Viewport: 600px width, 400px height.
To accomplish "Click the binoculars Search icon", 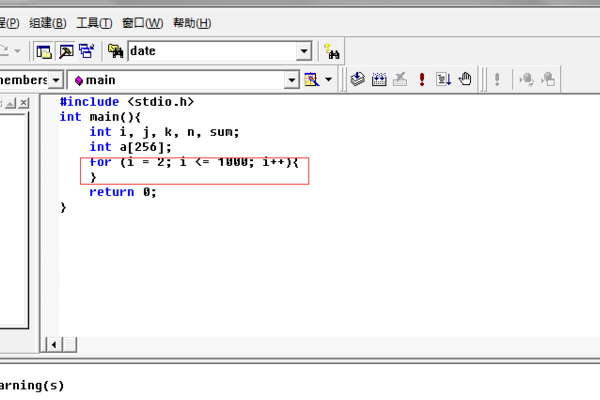I will (x=333, y=51).
